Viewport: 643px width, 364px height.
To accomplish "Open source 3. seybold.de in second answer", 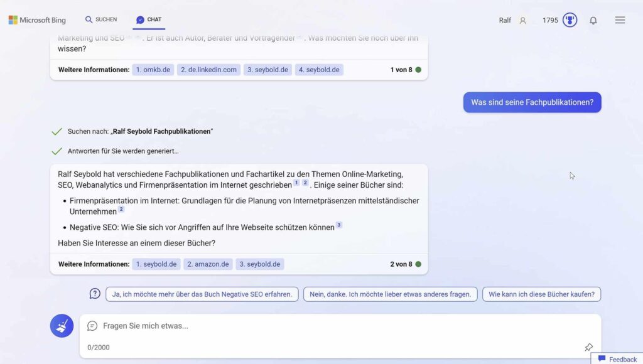I will 259,264.
